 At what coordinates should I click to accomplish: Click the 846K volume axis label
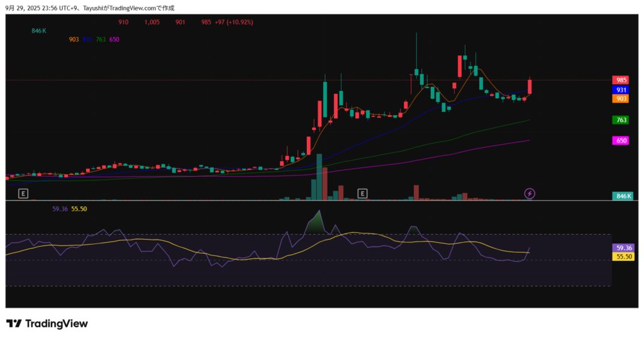tap(623, 196)
